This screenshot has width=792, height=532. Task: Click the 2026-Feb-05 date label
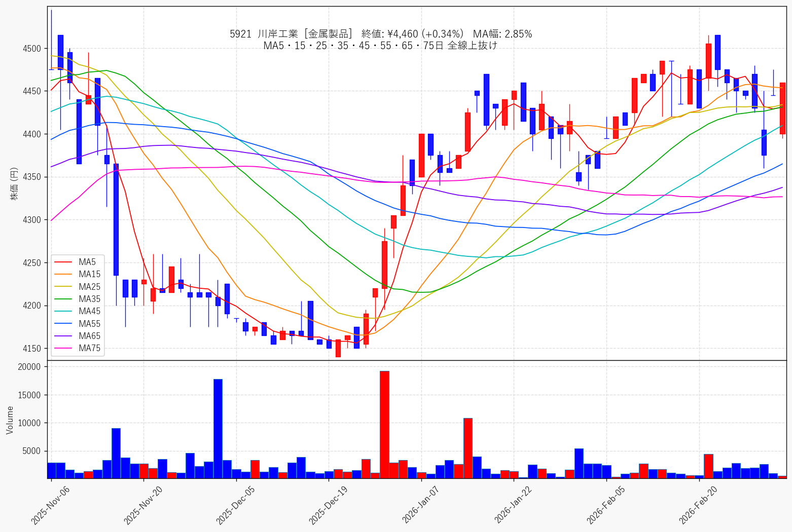coord(605,505)
